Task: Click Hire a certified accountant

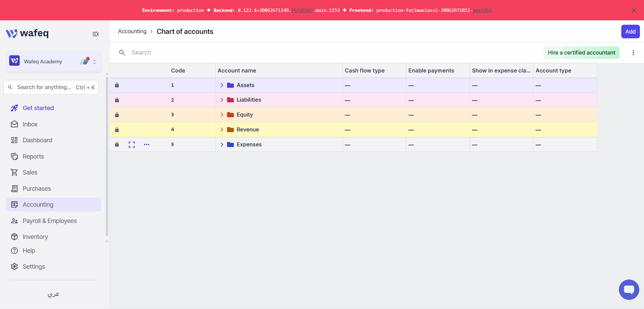Action: point(581,53)
